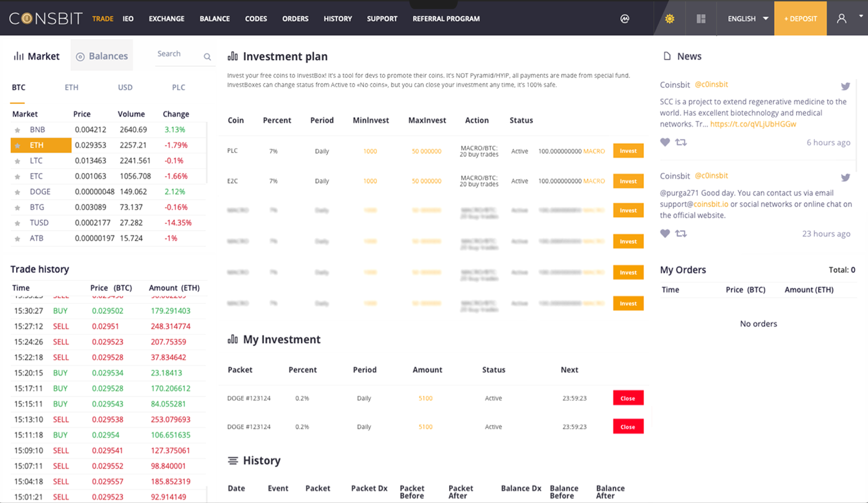Click the PLC plan MinInvest value 1000
Image resolution: width=868 pixels, height=503 pixels.
pyautogui.click(x=370, y=151)
